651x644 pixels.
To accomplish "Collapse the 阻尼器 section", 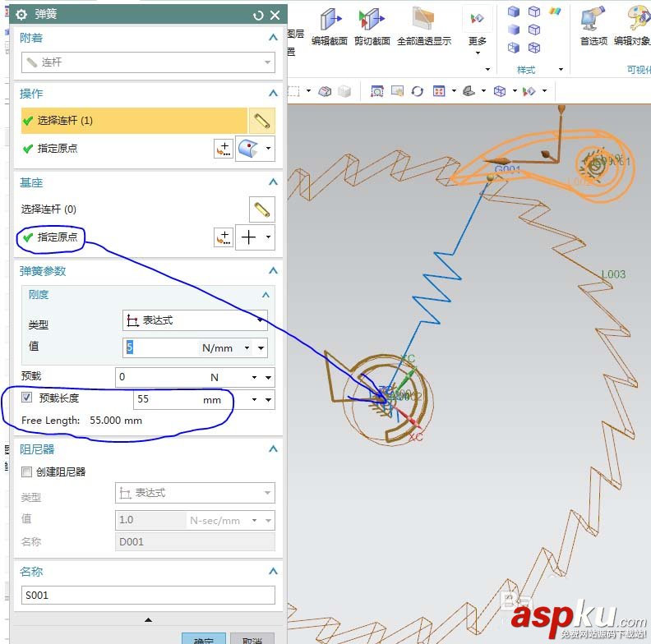I will pyautogui.click(x=273, y=449).
